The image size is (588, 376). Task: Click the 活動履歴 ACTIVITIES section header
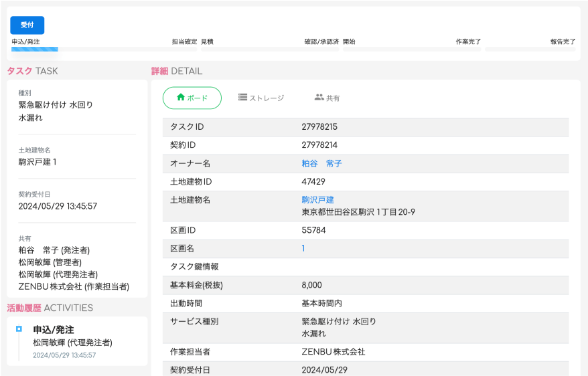coord(50,308)
